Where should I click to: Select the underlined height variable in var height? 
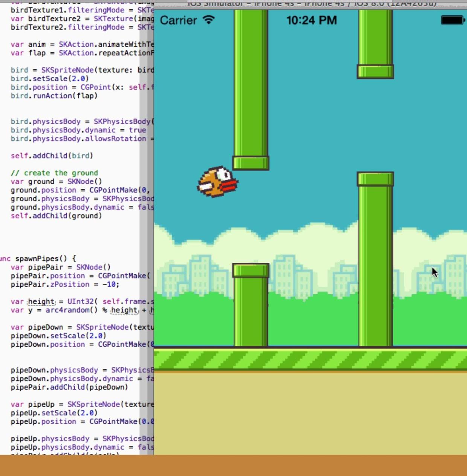(x=41, y=301)
